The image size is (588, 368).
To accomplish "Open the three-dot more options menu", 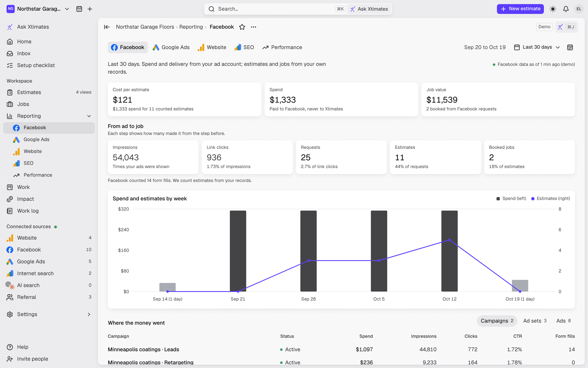I will [x=253, y=27].
